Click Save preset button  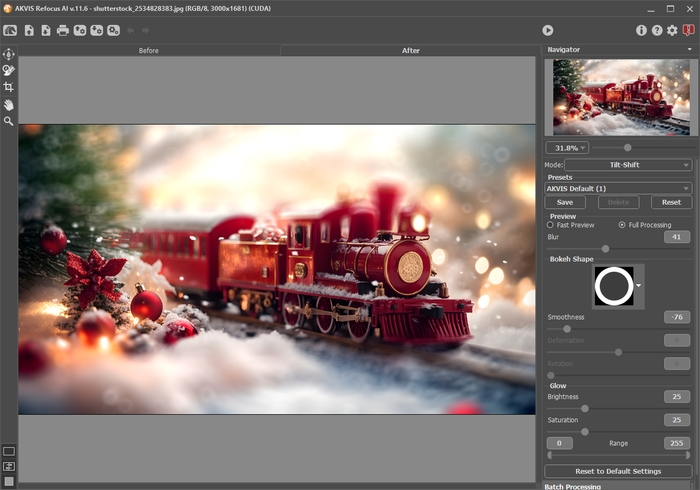point(565,202)
